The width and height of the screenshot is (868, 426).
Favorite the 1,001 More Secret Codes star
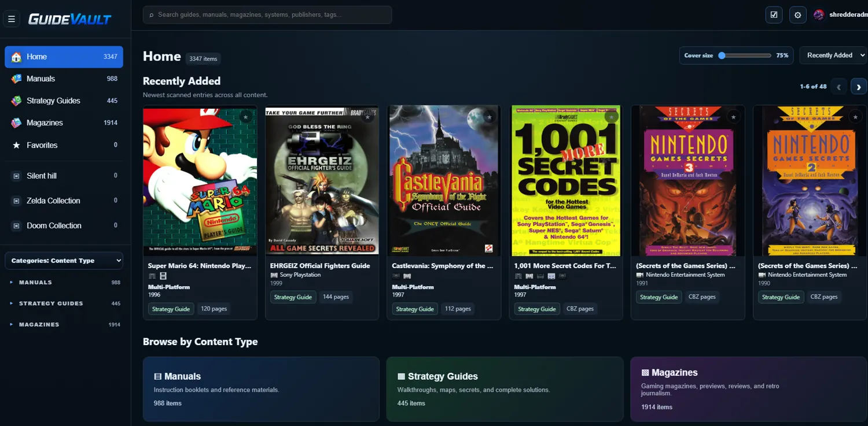[612, 117]
